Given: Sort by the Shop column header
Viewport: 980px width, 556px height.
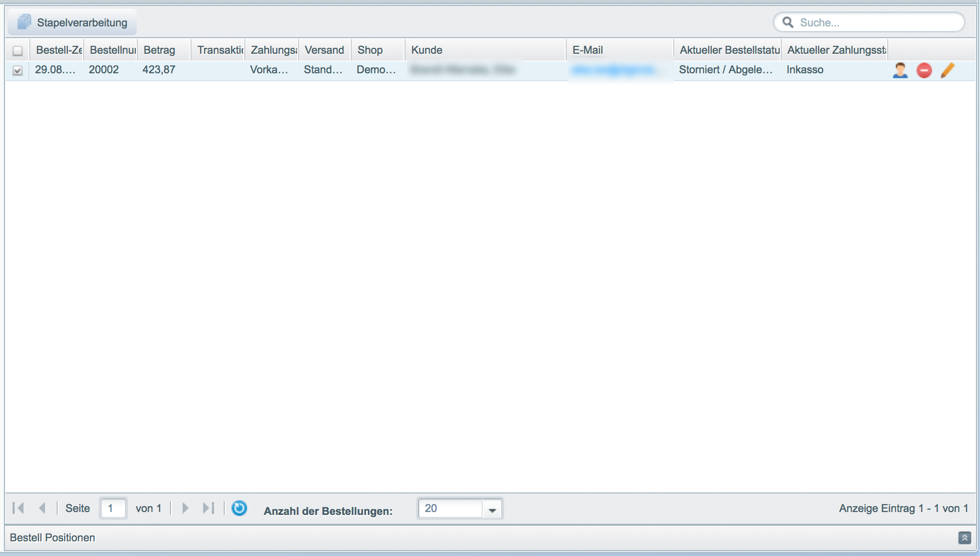Looking at the screenshot, I should [378, 50].
